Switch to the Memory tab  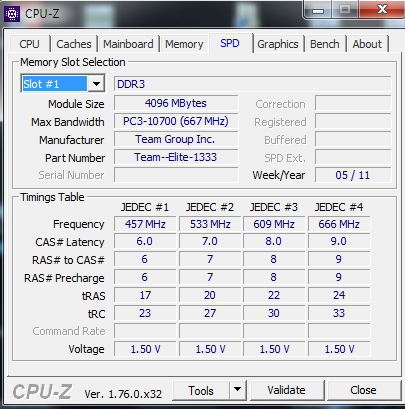184,44
